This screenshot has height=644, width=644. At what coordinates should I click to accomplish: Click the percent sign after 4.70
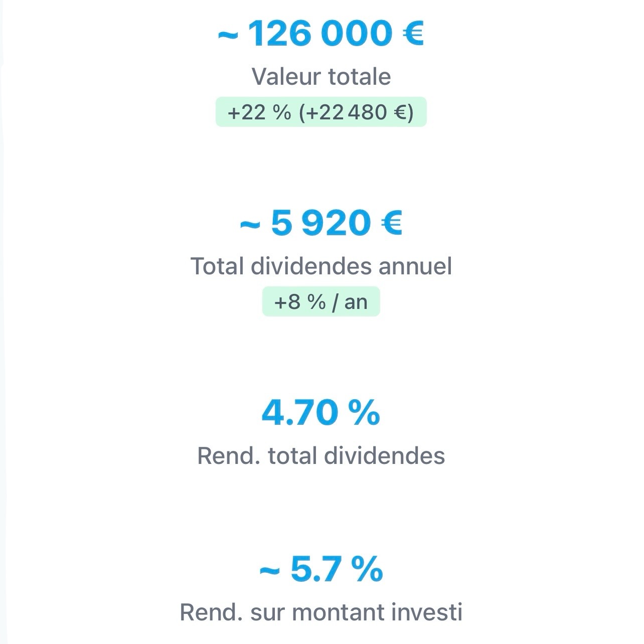(364, 413)
